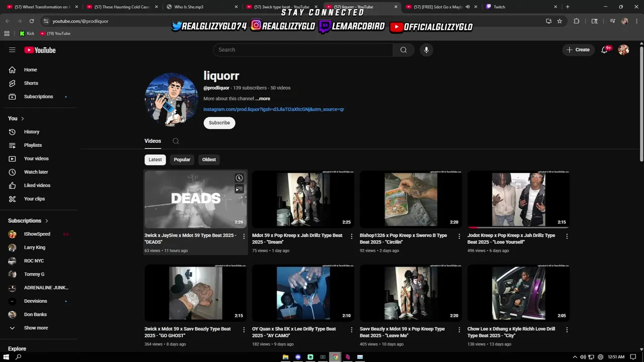The height and width of the screenshot is (362, 644).
Task: Select the Oldest filter chip
Action: point(209,159)
